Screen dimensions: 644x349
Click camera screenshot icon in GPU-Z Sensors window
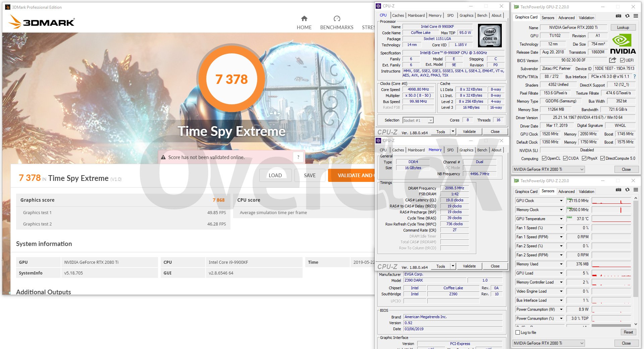click(x=619, y=190)
